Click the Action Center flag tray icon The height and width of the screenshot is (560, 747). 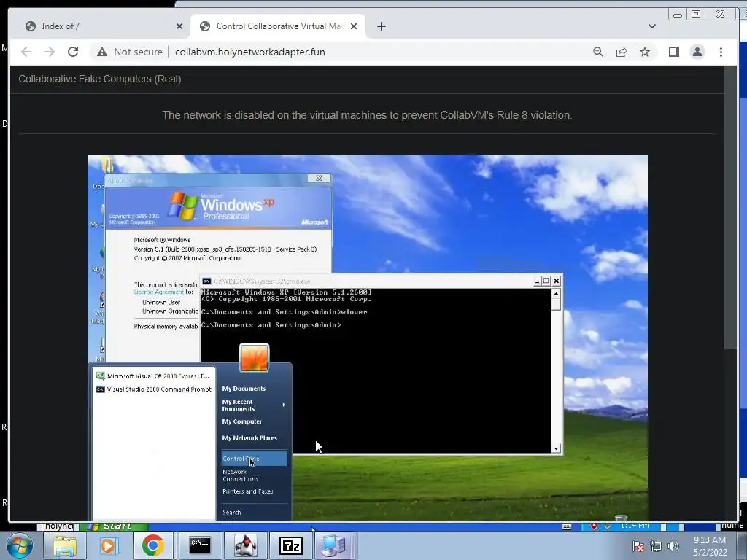638,546
